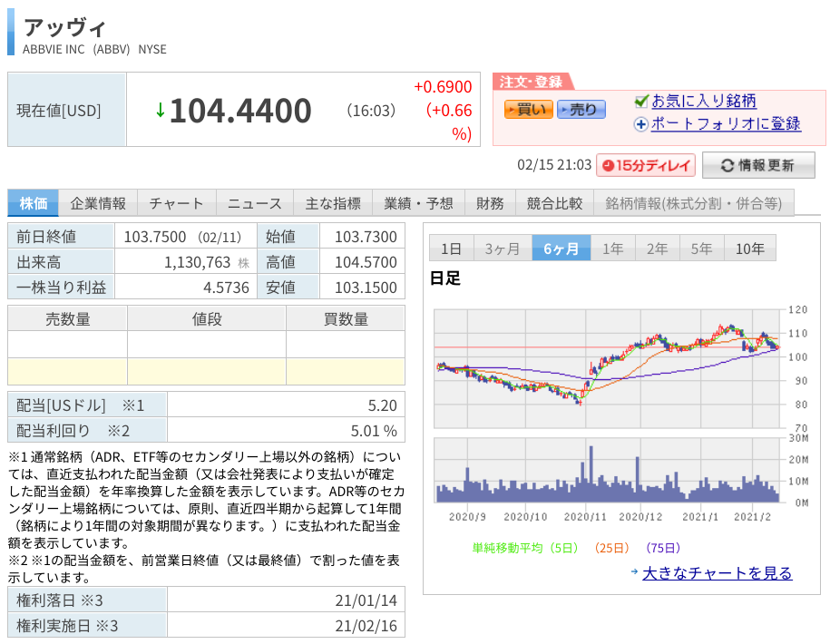Screen dimensions: 830x644
Task: Click the 買数量 column header
Action: coord(345,318)
